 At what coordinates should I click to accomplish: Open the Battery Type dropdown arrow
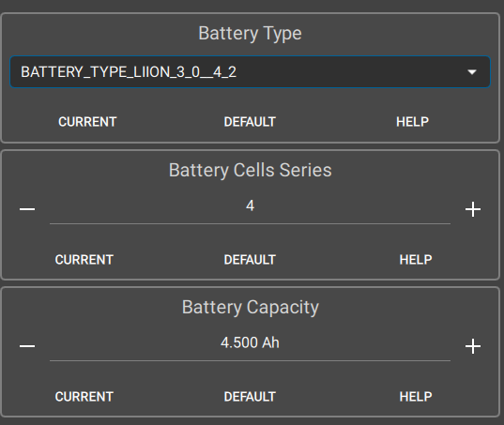pyautogui.click(x=472, y=72)
